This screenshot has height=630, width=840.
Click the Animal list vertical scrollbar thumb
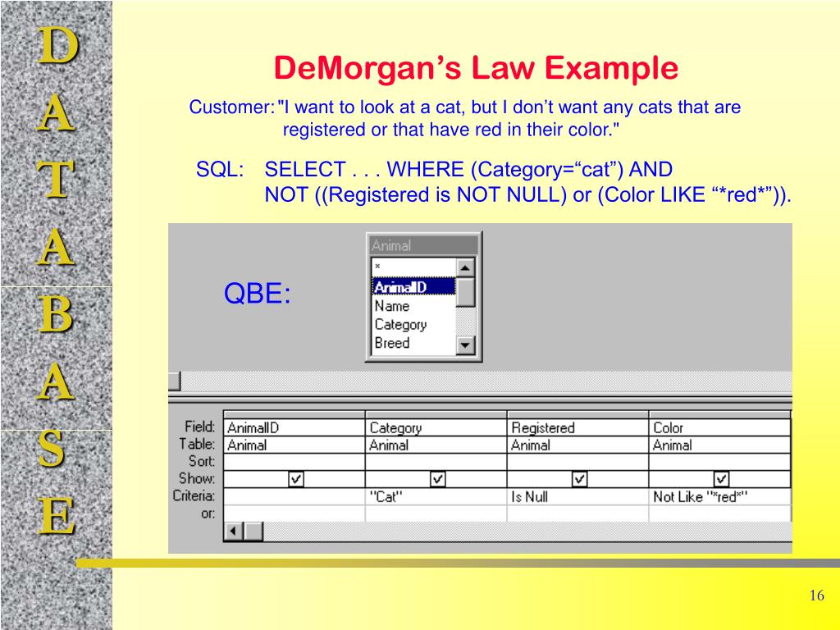pyautogui.click(x=465, y=293)
